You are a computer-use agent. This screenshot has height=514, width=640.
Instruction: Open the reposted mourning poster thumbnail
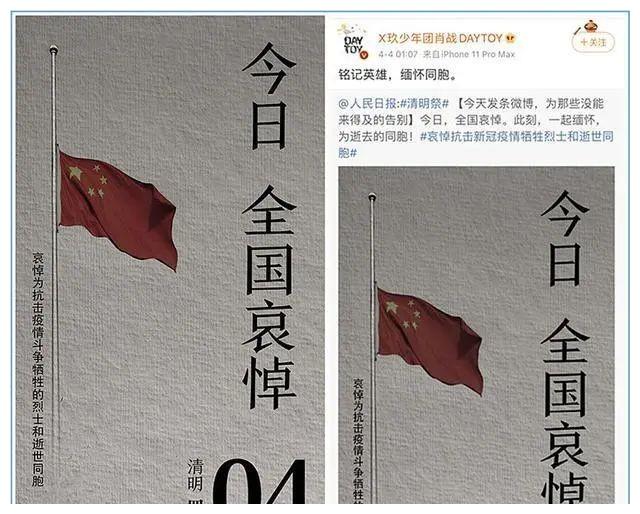coord(476,335)
